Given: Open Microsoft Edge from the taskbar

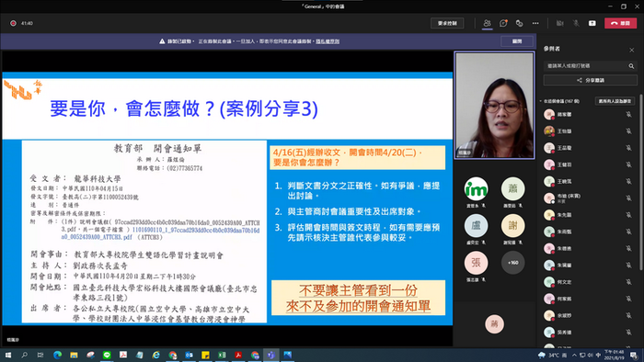Looking at the screenshot, I should pyautogui.click(x=57, y=355).
